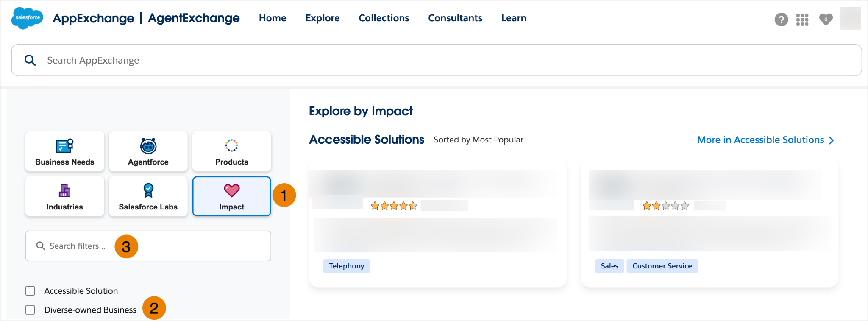Go to the Home nav item
Screen dimensions: 868x321
coord(273,18)
